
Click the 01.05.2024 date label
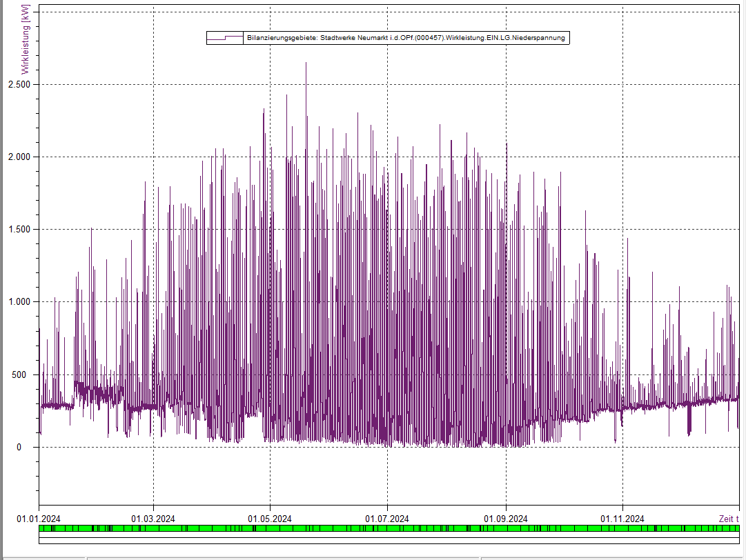270,519
